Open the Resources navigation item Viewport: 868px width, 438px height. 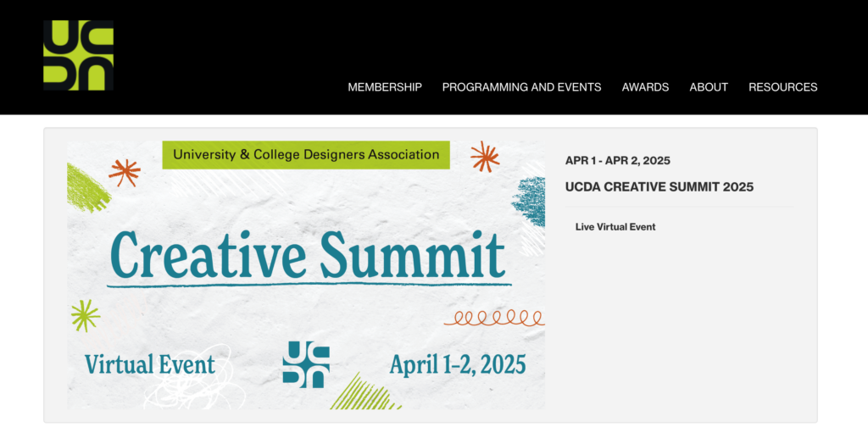782,87
